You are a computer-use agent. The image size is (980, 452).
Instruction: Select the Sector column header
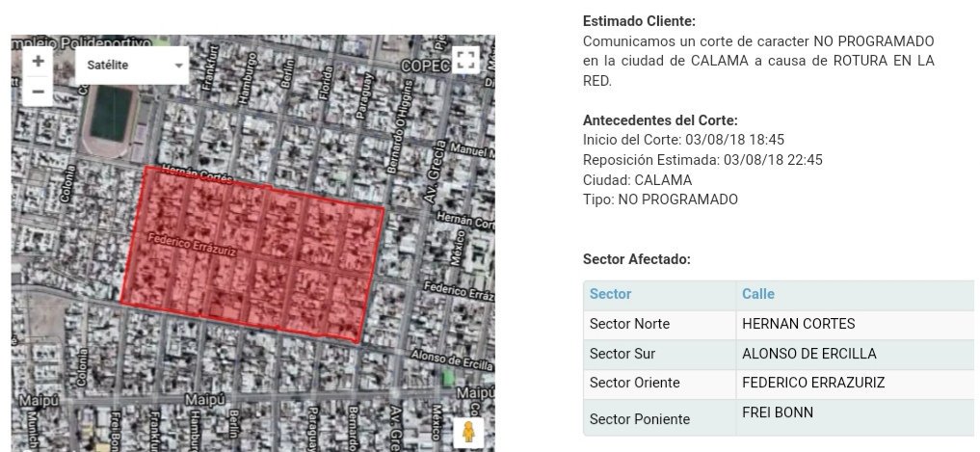tap(659, 295)
